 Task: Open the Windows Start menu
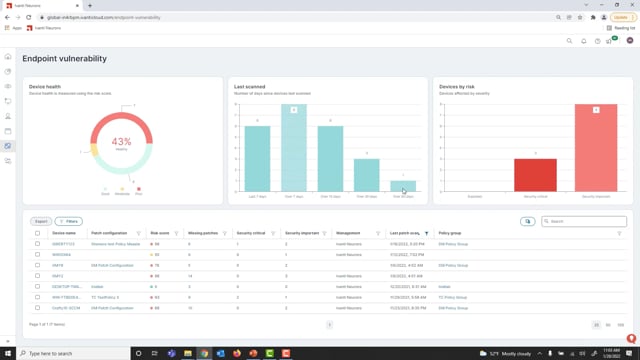[8, 353]
